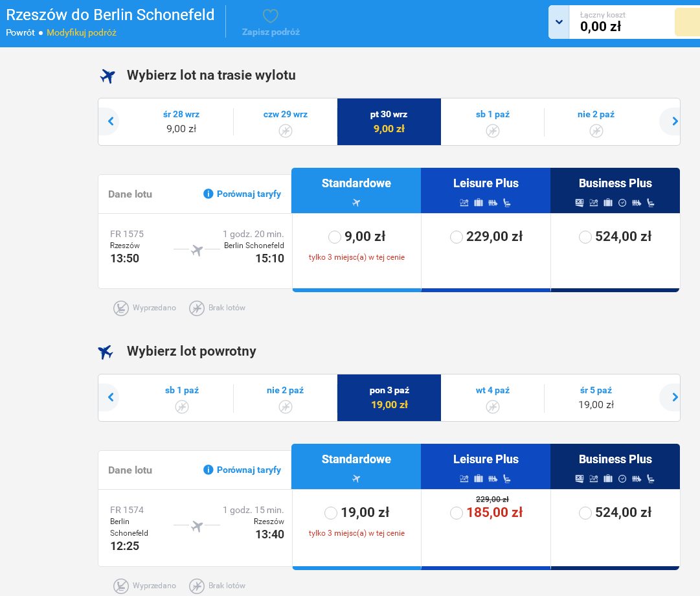Click the Wyprzedano sold-out icon under outbound flights
700x596 pixels.
(121, 308)
